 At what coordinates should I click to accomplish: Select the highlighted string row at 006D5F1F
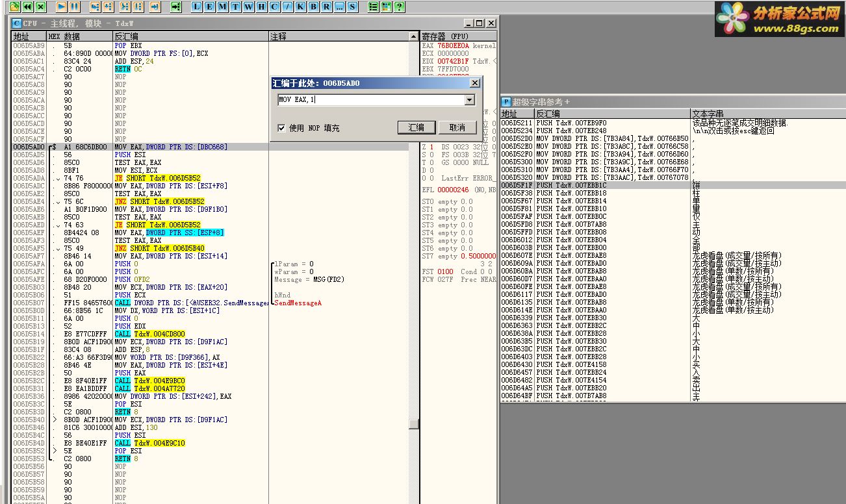pyautogui.click(x=673, y=185)
